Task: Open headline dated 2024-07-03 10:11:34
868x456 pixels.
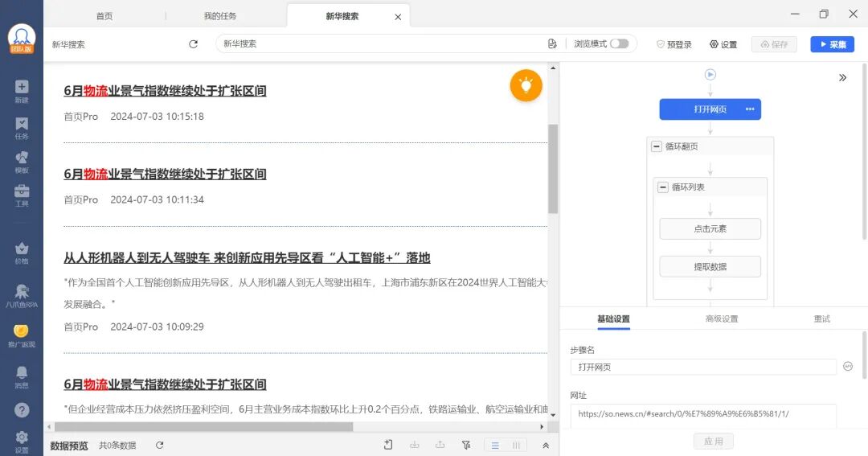Action: click(x=165, y=174)
